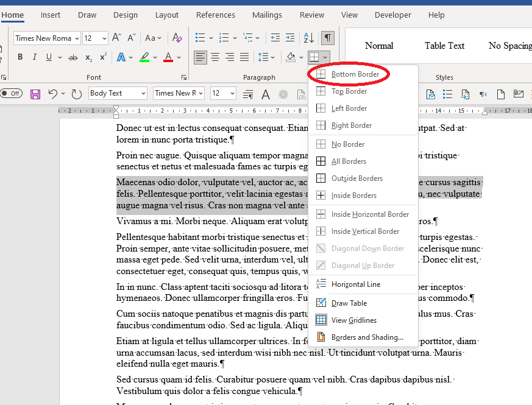This screenshot has height=405, width=532.
Task: Open the Change Case dropdown
Action: 154,38
